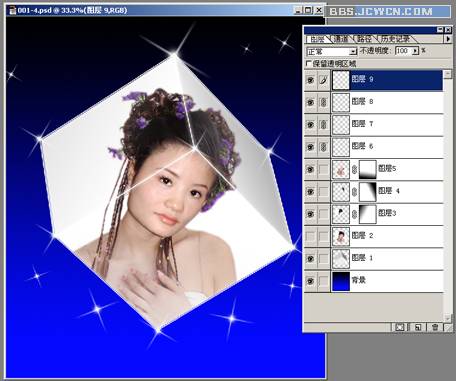456x381 pixels.
Task: Hide layer 图层3 via eye icon
Action: coord(311,214)
